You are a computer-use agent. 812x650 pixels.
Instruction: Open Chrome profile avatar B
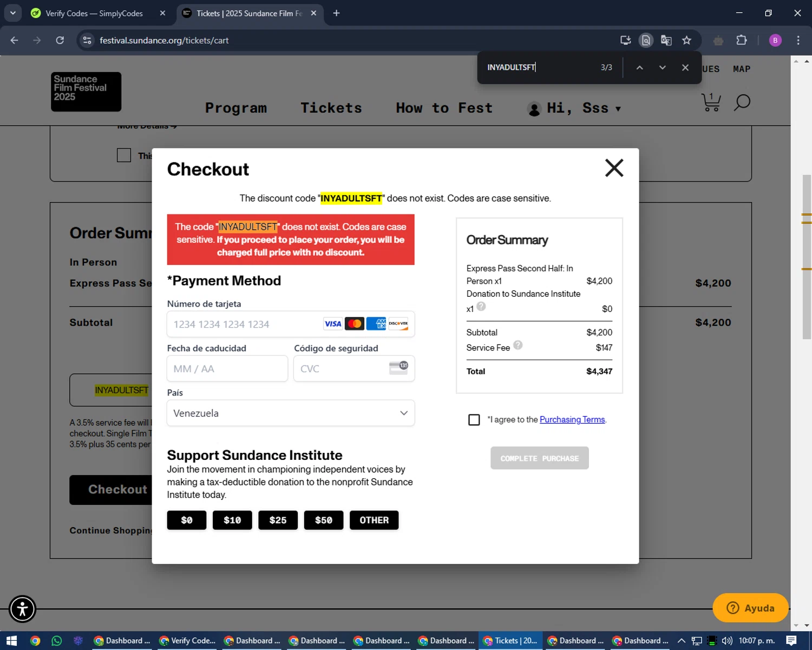click(775, 40)
